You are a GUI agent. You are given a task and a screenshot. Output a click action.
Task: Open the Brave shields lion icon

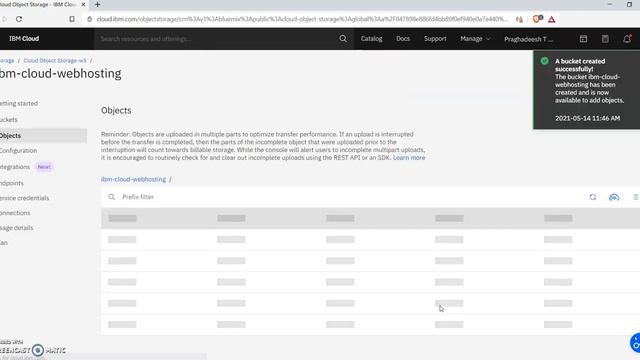538,19
